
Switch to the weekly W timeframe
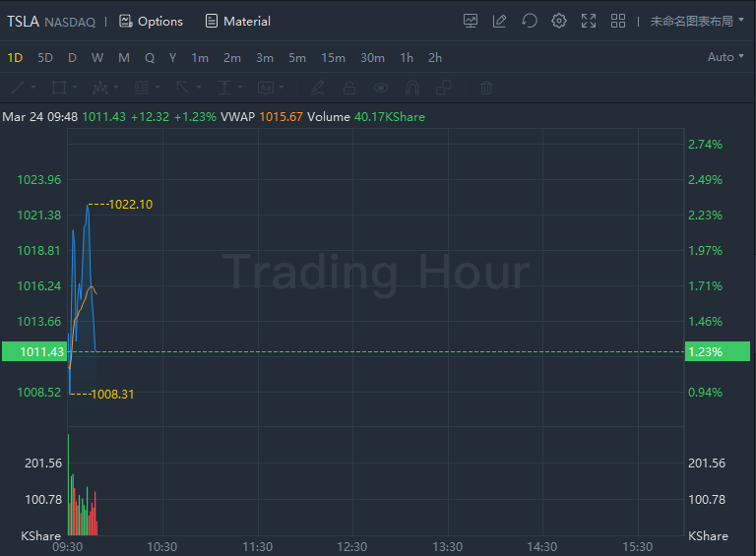97,58
